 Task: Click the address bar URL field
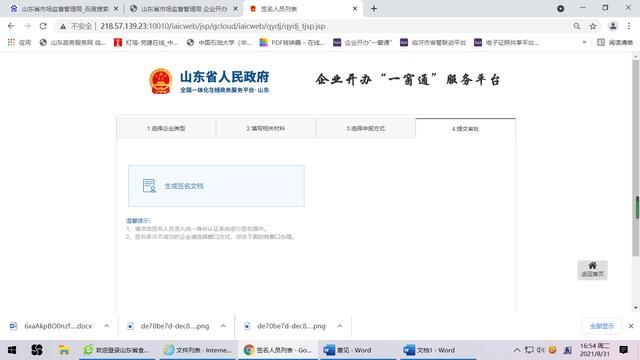click(212, 26)
